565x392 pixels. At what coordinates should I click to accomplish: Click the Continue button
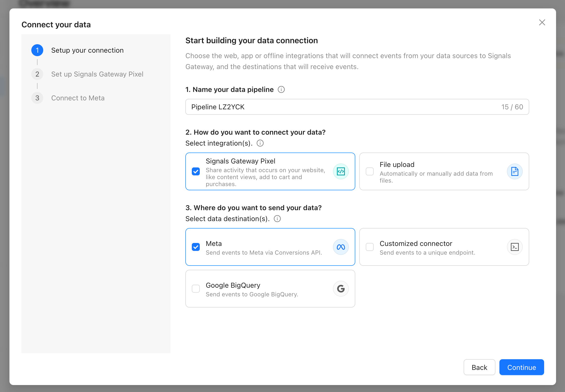pos(522,367)
